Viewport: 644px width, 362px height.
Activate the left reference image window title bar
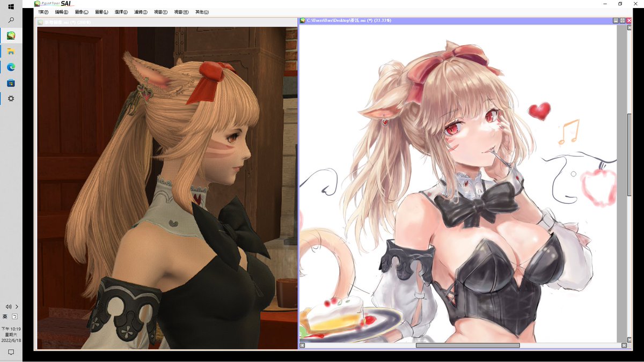pos(166,22)
